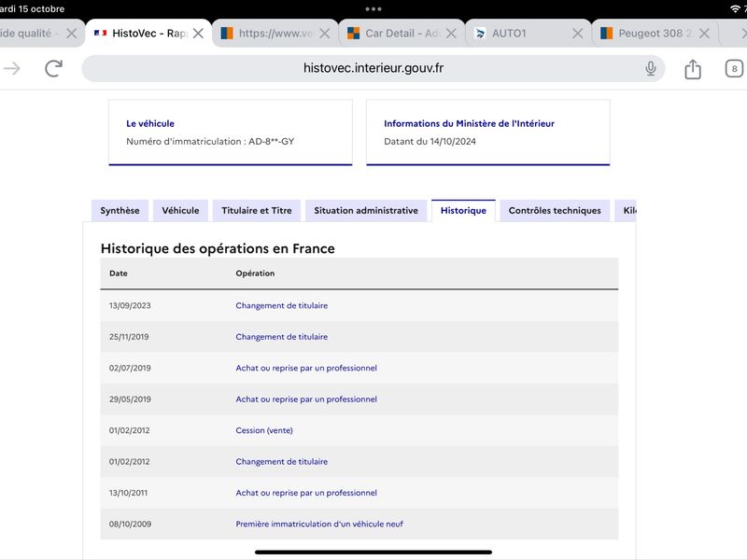Tap the AUTO1 tab favicon
Screen dimensions: 747x560
[x=480, y=34]
